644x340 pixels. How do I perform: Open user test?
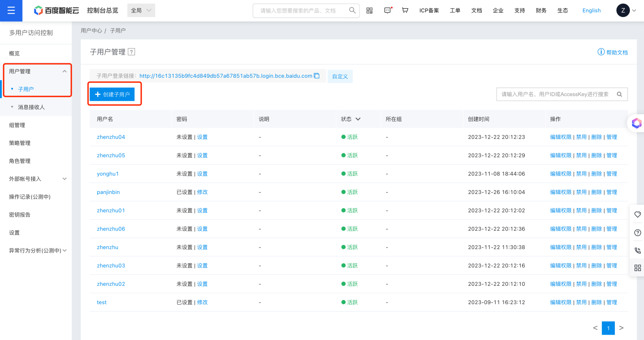point(102,302)
